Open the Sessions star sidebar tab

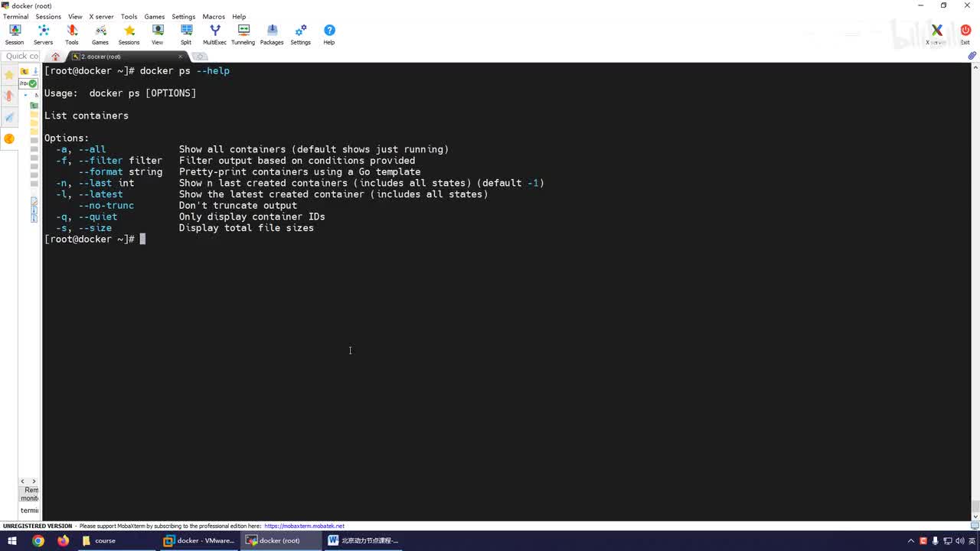coord(9,74)
